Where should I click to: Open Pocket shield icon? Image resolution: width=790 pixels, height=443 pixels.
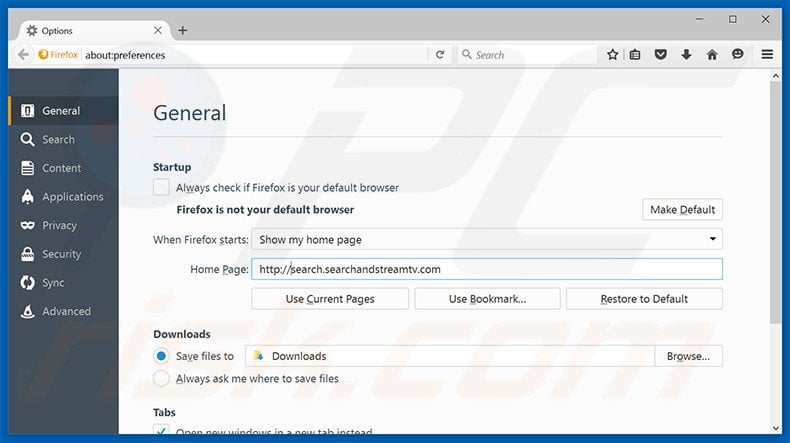(x=661, y=54)
